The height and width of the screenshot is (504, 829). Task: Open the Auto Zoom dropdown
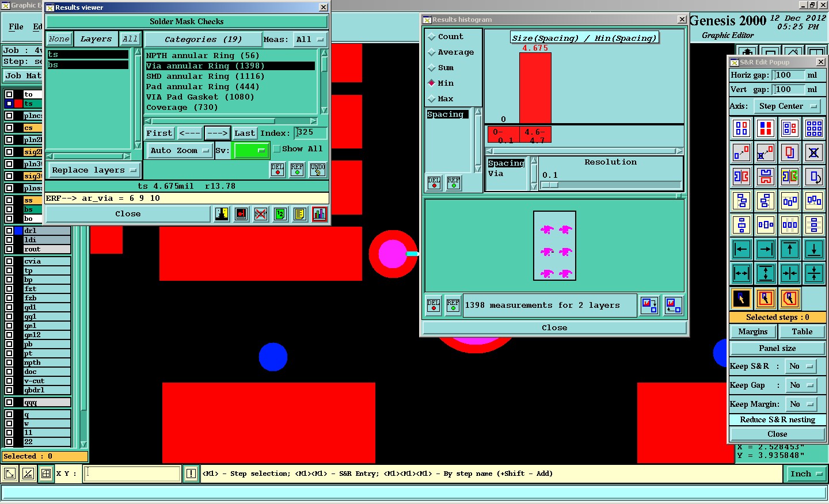(x=179, y=150)
